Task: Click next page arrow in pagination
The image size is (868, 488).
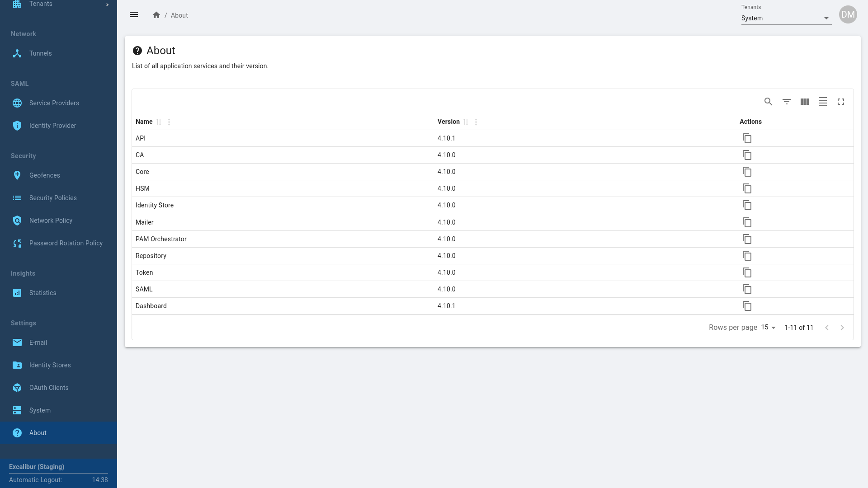Action: (x=842, y=328)
